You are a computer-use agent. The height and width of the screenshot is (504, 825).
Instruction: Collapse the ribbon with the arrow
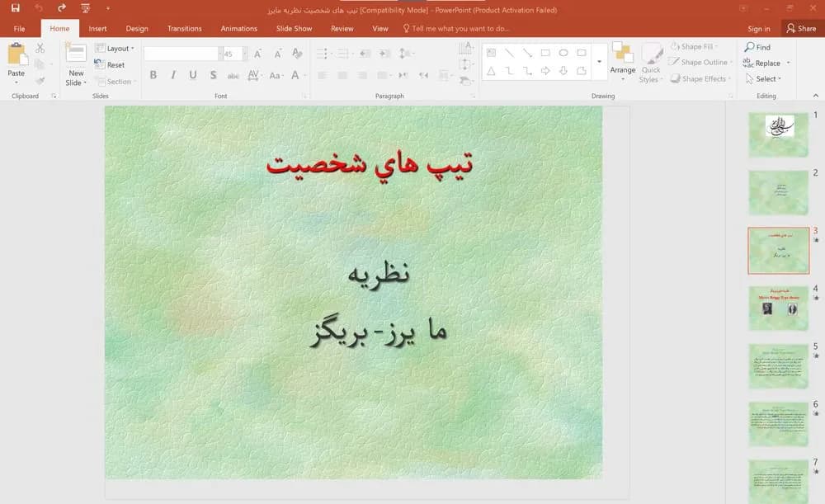tap(816, 96)
